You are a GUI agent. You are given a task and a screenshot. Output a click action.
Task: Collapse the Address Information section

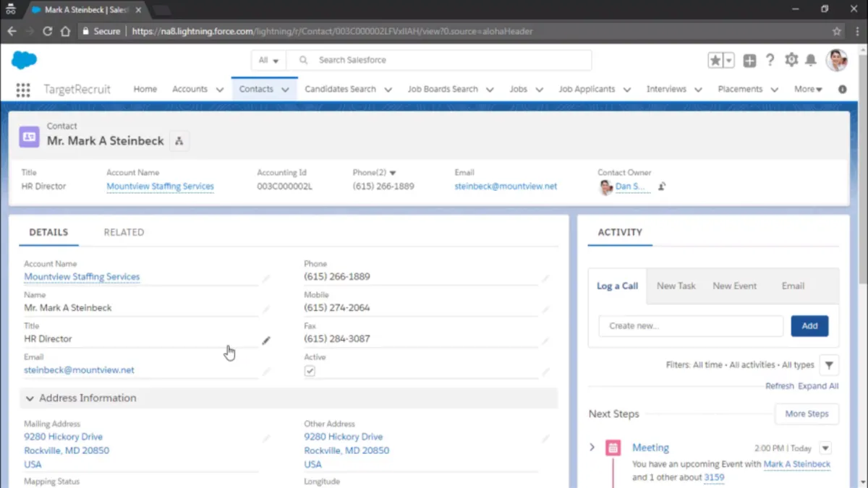click(30, 398)
